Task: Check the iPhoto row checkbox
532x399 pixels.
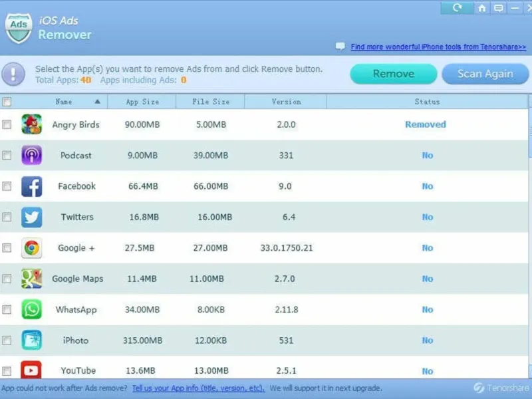Action: (7, 340)
